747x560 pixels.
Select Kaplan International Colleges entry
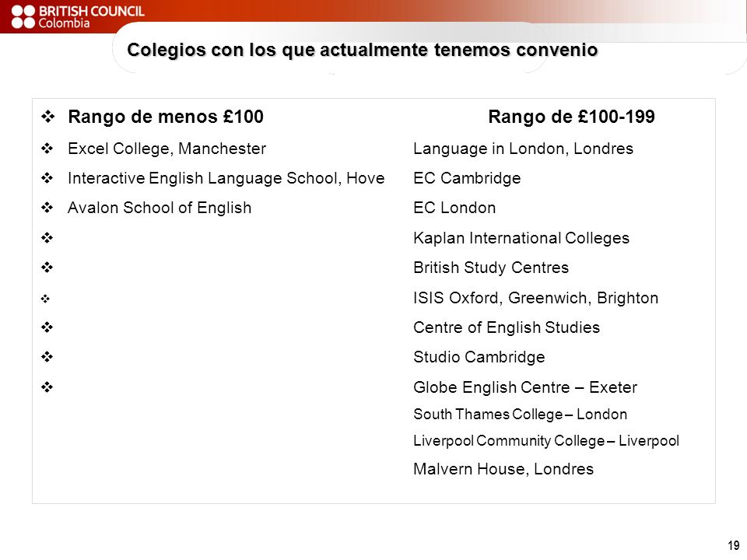pos(521,238)
